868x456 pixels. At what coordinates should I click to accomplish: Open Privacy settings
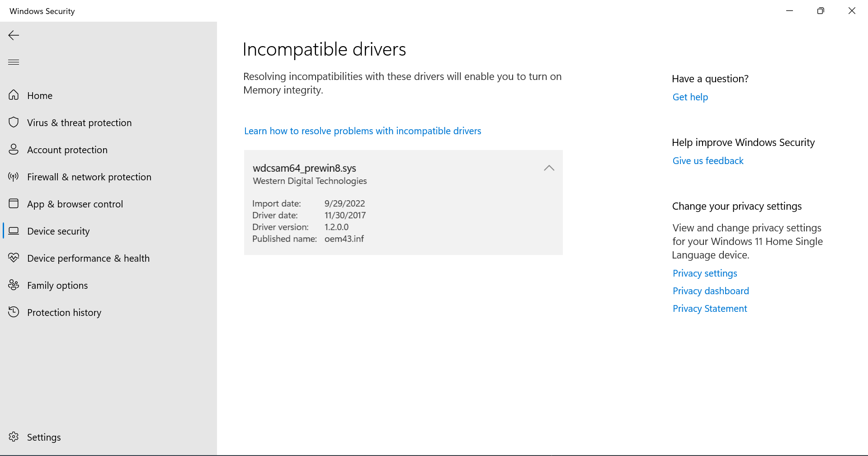704,273
